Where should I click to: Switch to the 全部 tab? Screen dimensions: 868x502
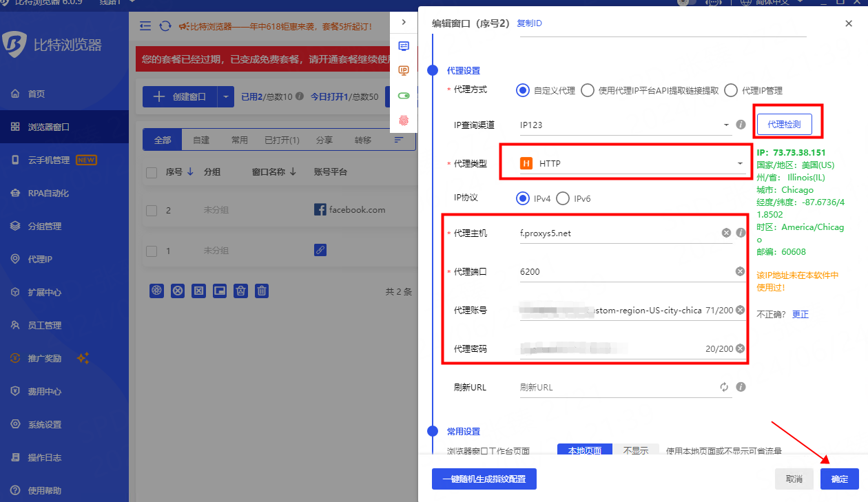coord(163,140)
